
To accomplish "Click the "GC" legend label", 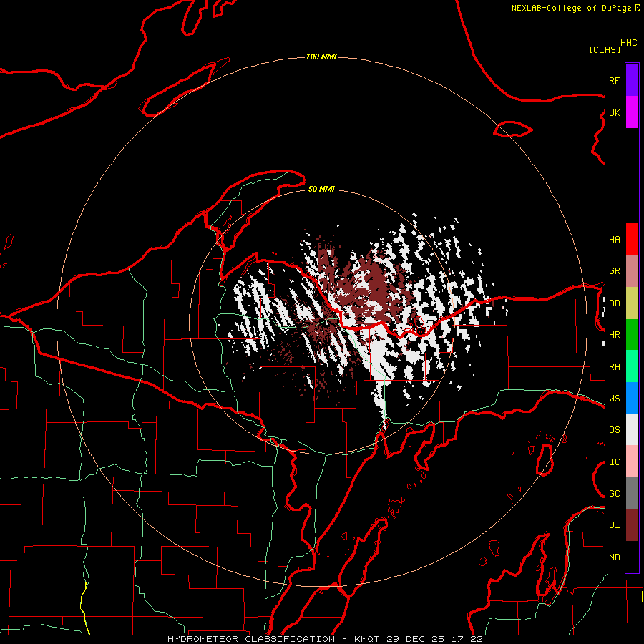I will [x=614, y=494].
